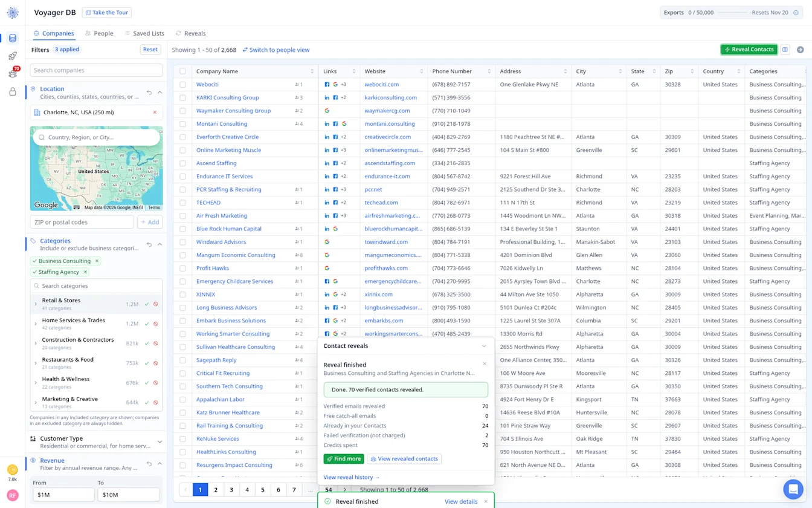Check the Webociti row checkbox

coord(182,85)
